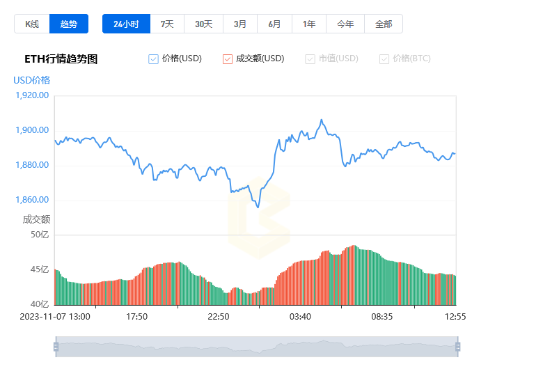This screenshot has width=543, height=392.
Task: Click the 22:50 time axis label
Action: point(219,317)
